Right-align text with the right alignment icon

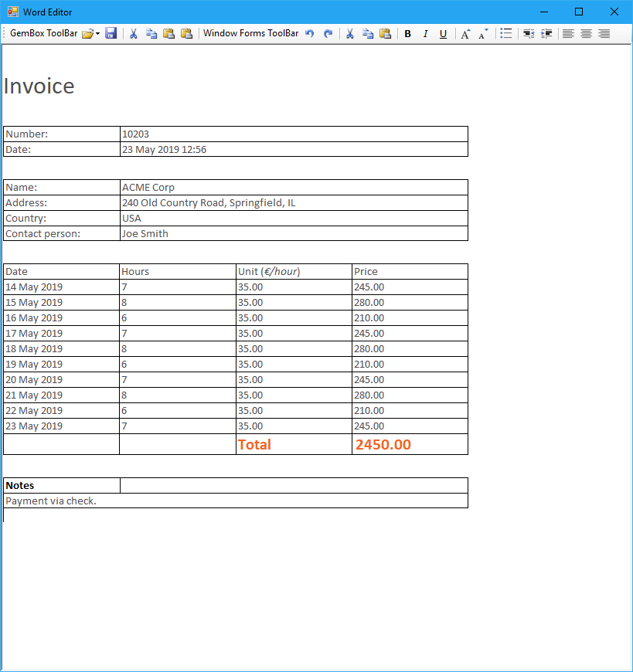(x=604, y=33)
